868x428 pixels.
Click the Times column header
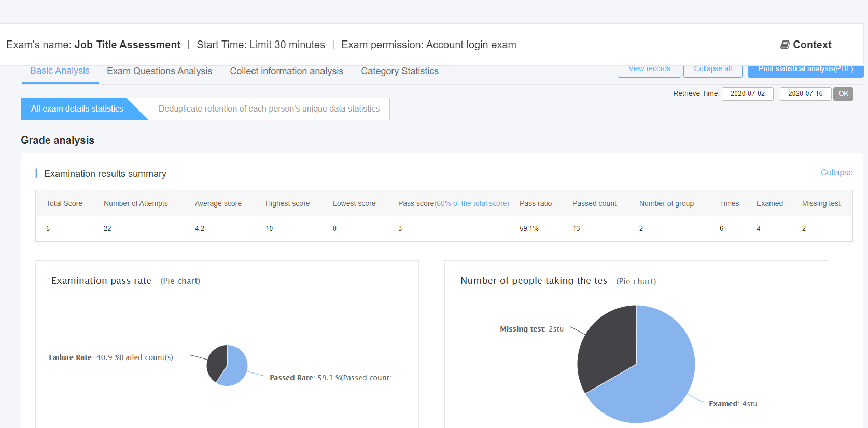click(729, 204)
